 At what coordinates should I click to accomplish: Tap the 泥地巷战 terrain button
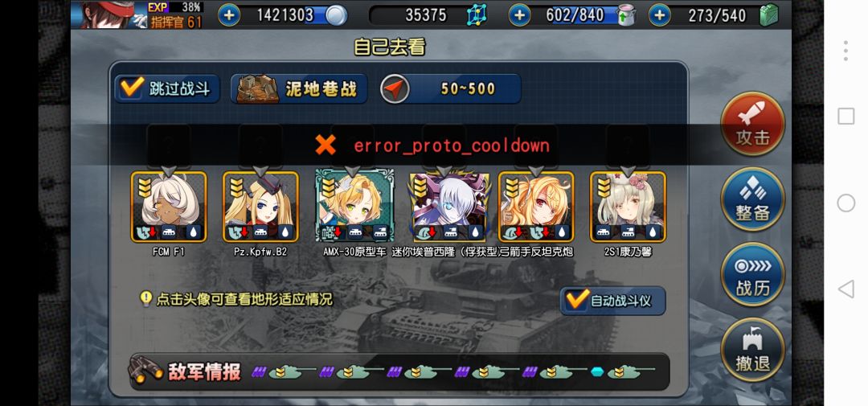(x=299, y=88)
